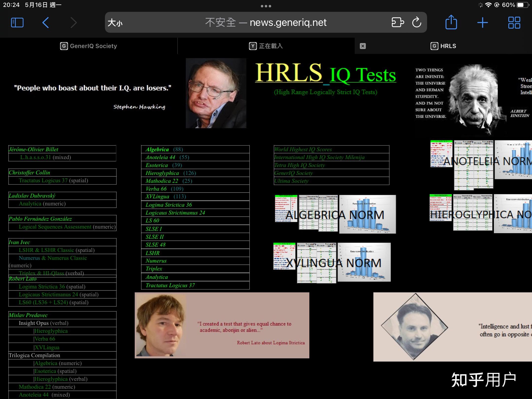Image resolution: width=532 pixels, height=399 pixels.
Task: Tap the Share icon
Action: click(x=451, y=23)
